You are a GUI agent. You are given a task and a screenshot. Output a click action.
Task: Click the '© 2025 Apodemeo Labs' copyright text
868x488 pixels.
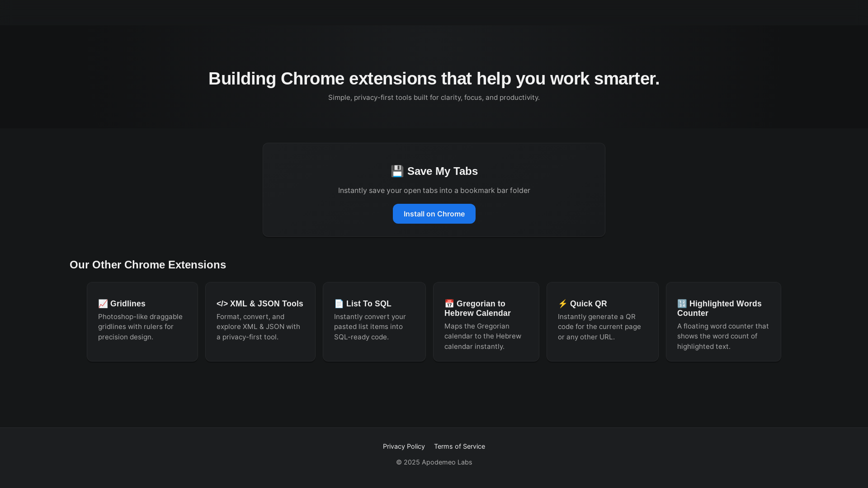(x=434, y=462)
